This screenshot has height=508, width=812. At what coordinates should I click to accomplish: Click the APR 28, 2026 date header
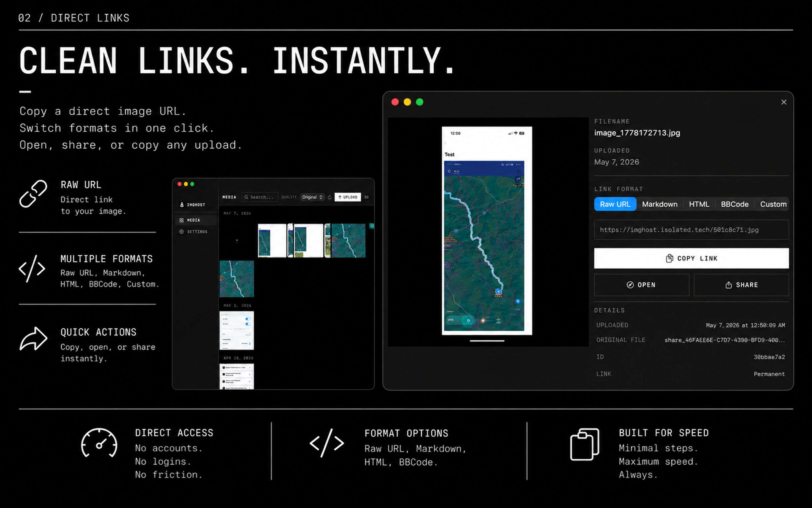[239, 358]
